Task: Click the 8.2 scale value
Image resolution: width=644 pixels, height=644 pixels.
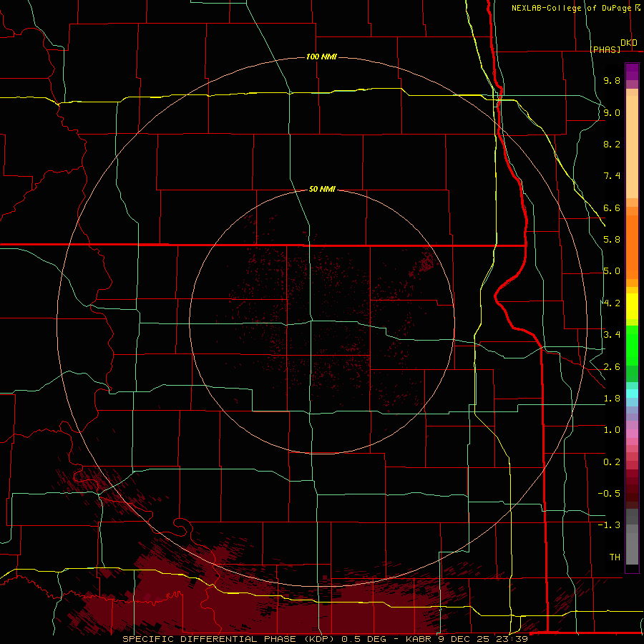Action: click(612, 144)
